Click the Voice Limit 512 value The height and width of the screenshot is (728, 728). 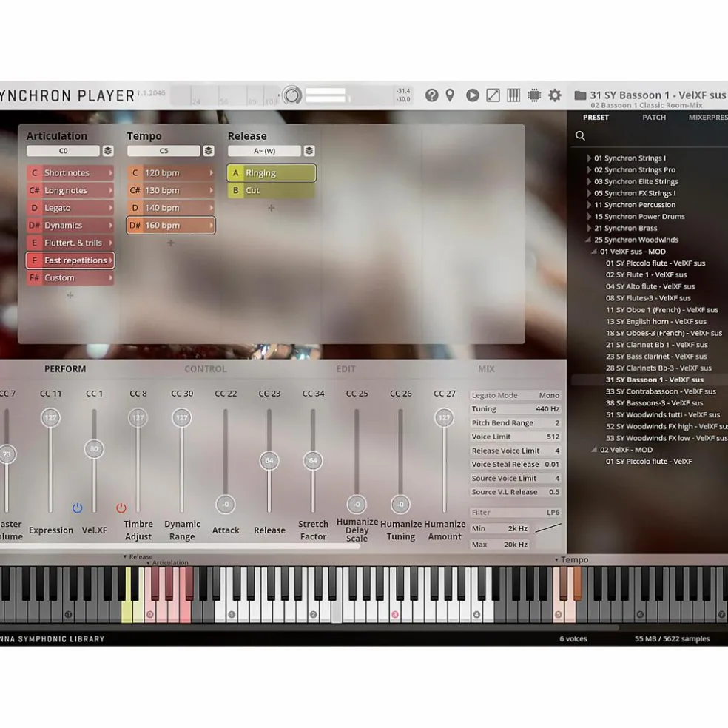516,437
